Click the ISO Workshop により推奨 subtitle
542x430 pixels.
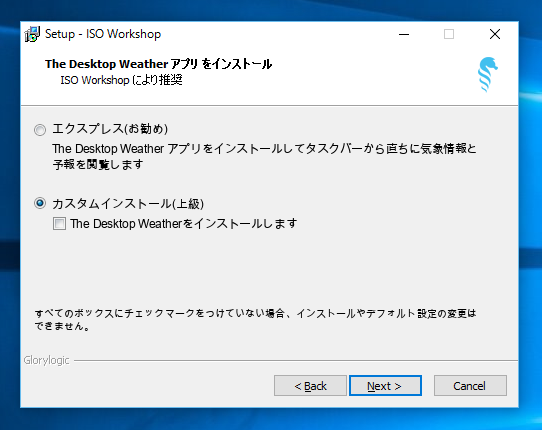[121, 80]
